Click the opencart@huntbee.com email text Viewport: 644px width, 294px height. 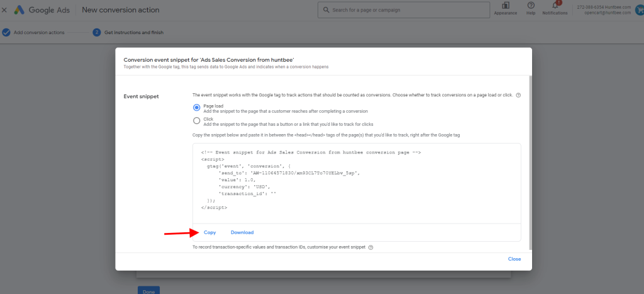(608, 13)
